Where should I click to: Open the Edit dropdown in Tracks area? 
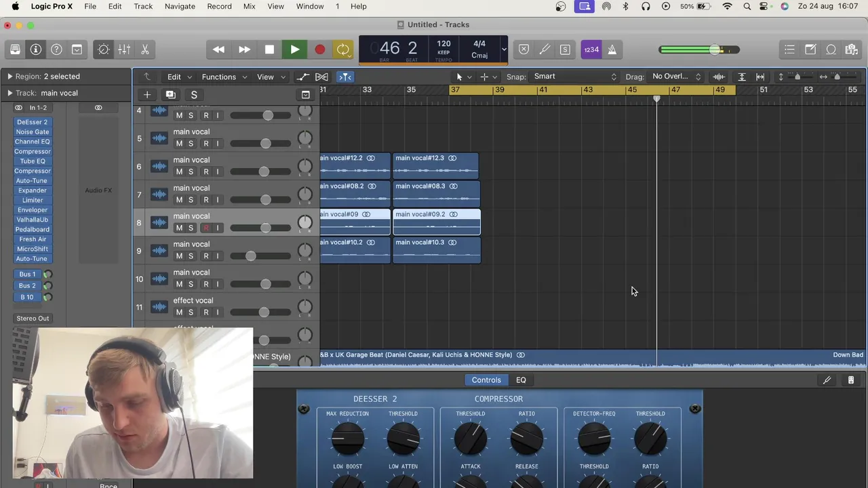(x=180, y=77)
